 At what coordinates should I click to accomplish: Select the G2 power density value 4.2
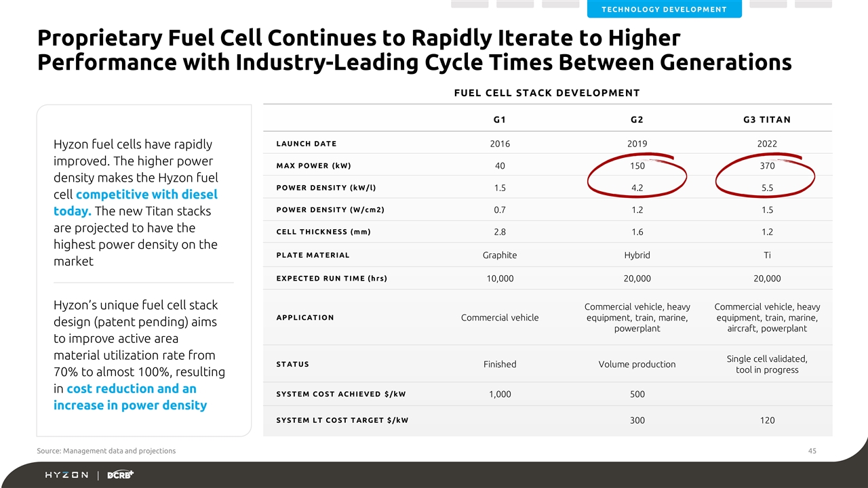637,188
